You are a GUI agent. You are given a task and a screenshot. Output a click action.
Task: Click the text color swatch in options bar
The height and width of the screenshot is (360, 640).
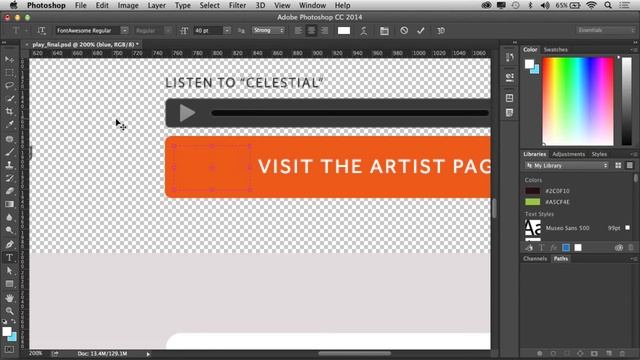(344, 31)
